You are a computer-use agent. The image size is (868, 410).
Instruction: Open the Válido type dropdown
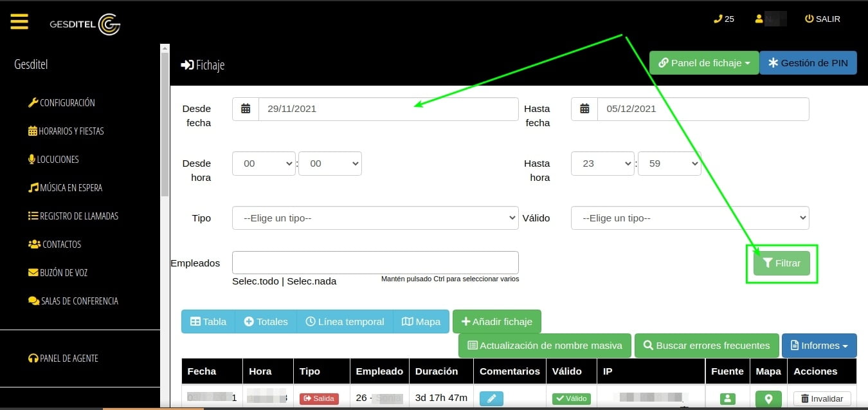689,218
